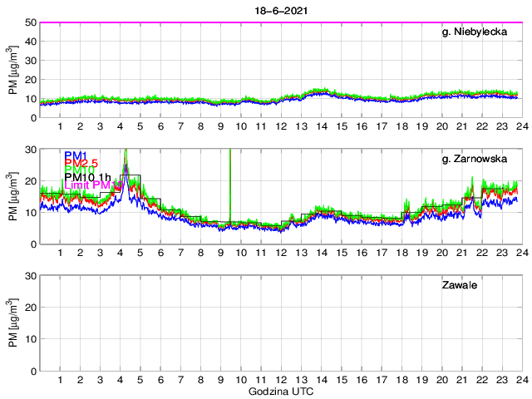This screenshot has width=532, height=399.
Task: Click the Godzina UTC x-axis label
Action: click(x=281, y=391)
